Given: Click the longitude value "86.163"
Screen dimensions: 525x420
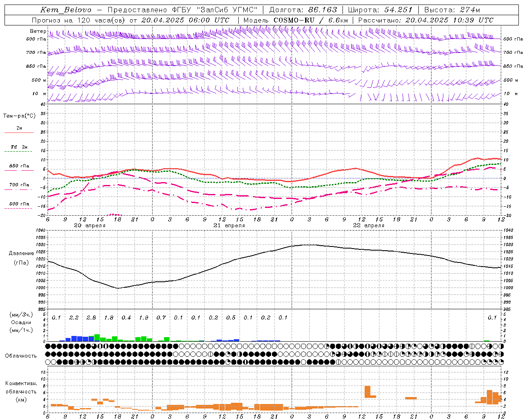Looking at the screenshot, I should pos(322,10).
